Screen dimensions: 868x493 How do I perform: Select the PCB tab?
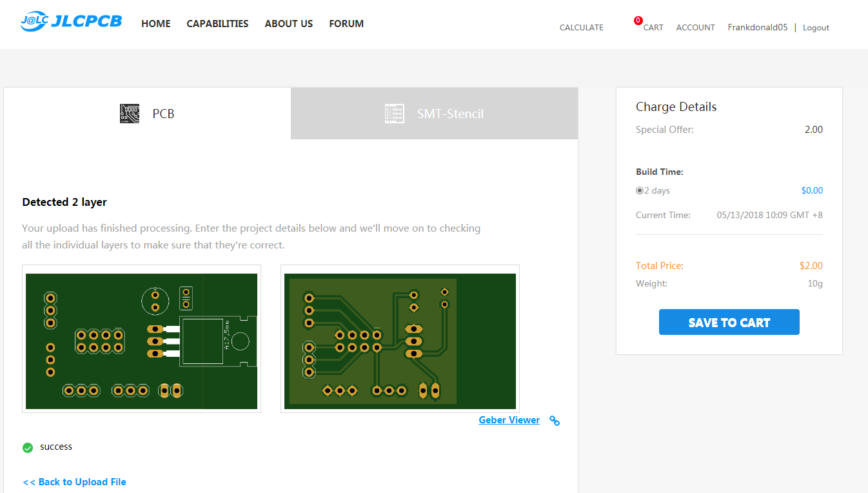point(148,114)
